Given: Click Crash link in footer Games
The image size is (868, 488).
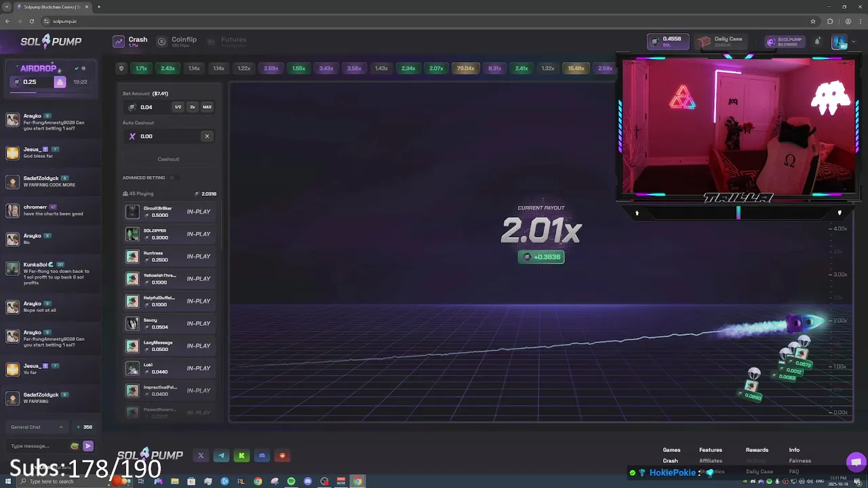Looking at the screenshot, I should point(670,461).
